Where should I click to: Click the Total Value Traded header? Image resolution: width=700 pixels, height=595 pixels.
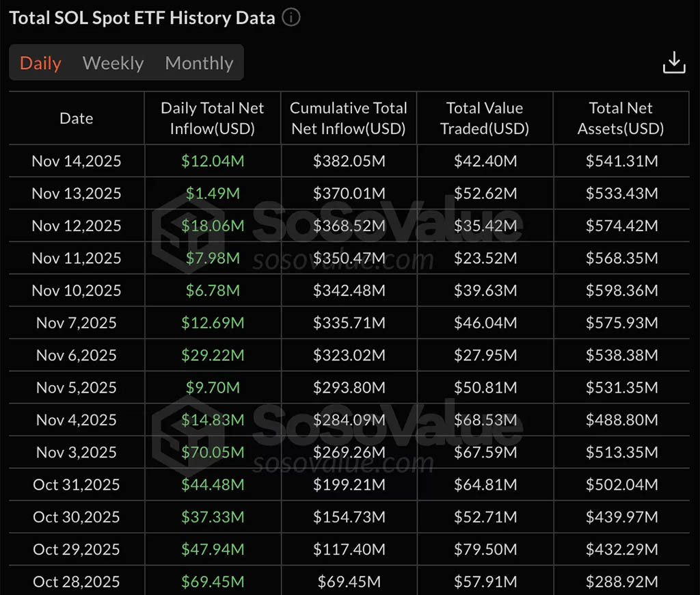tap(485, 118)
